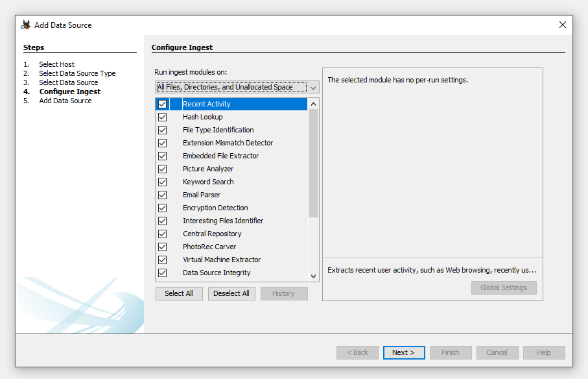This screenshot has width=588, height=379.
Task: Click the module list scroll down arrow
Action: 314,276
